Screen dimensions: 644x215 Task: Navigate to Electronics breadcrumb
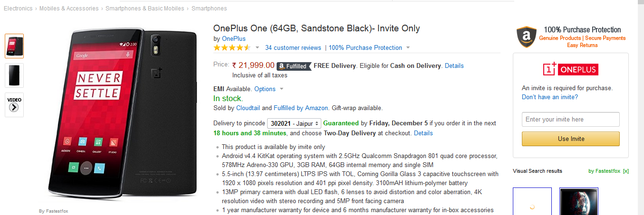18,9
